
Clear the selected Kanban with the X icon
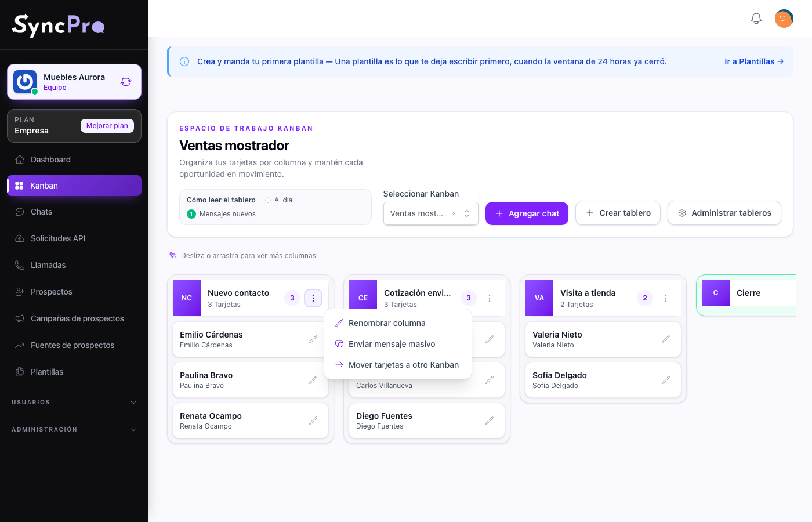coord(454,213)
